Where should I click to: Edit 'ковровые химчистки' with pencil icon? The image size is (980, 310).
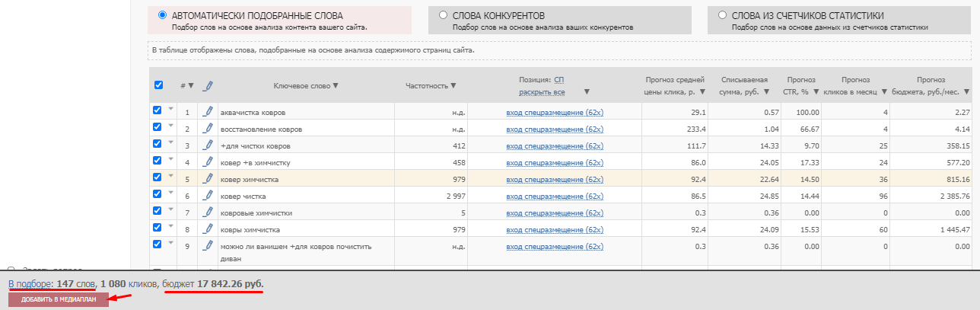click(x=208, y=213)
